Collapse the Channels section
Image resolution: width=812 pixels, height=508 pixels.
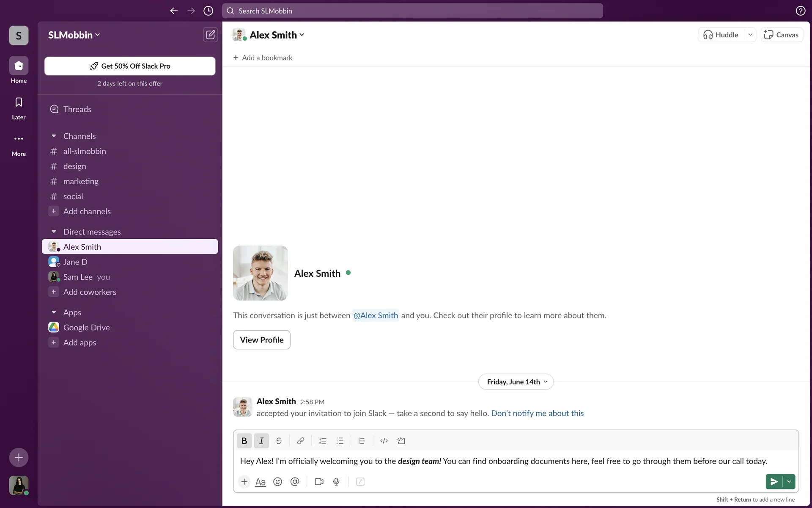(54, 136)
